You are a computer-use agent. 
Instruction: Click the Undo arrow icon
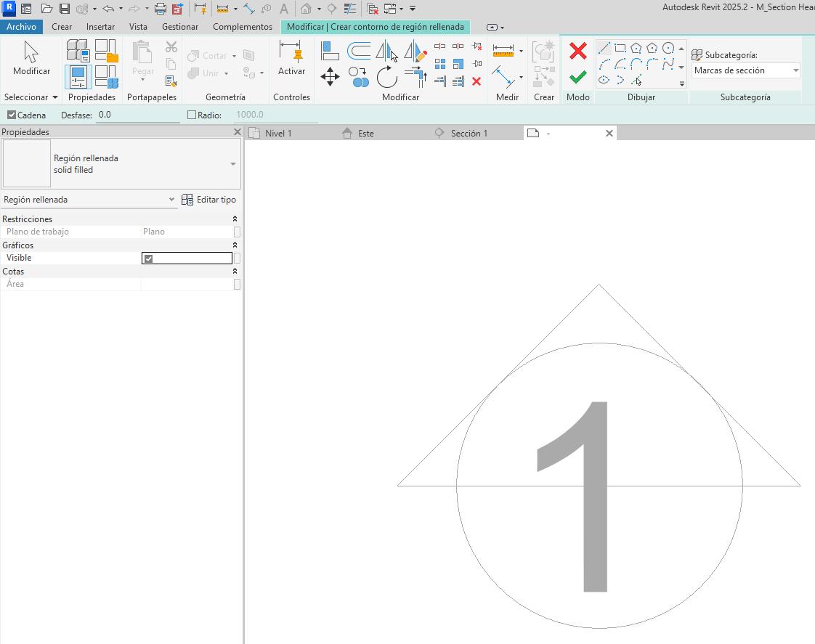pyautogui.click(x=108, y=9)
